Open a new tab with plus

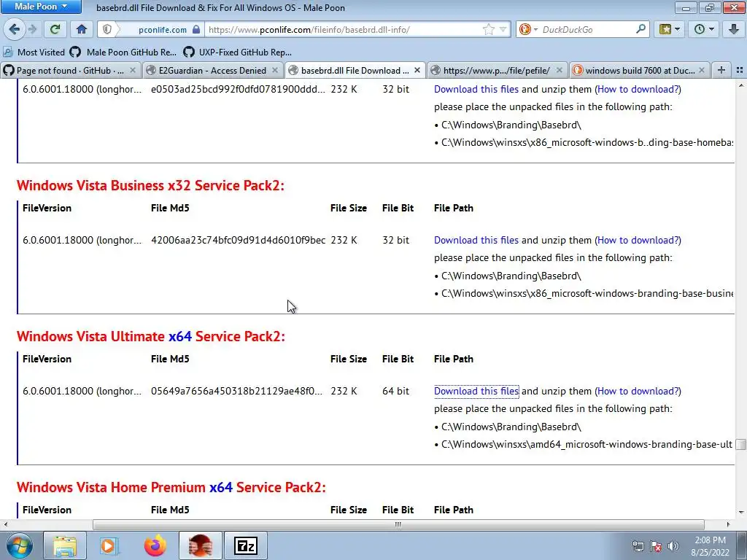click(721, 71)
